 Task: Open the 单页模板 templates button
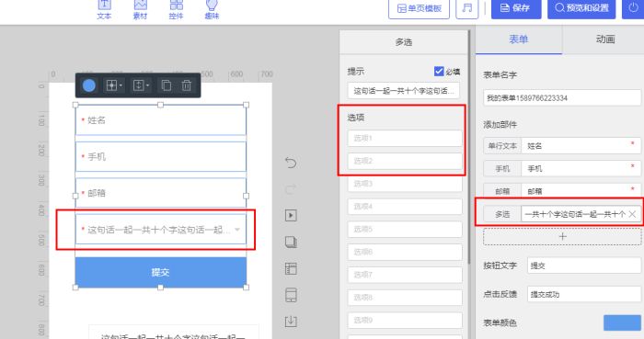point(419,8)
